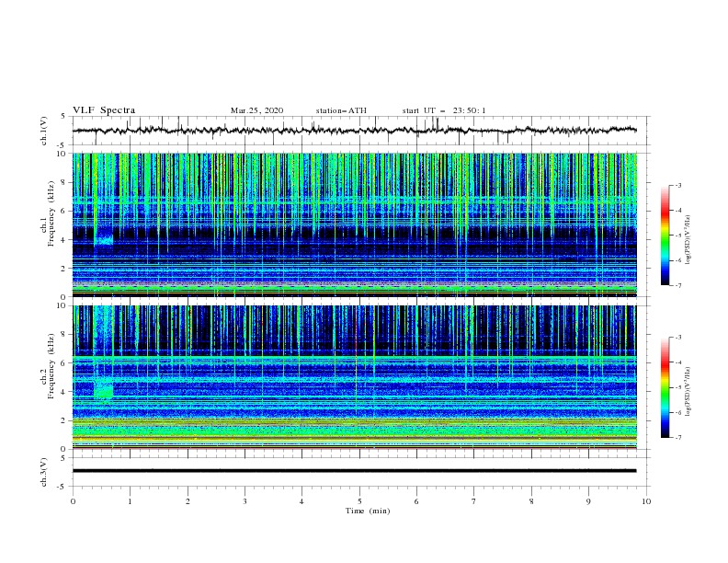Click the "-4" label on ch.2 colorbar
The height and width of the screenshot is (563, 728).
(x=677, y=362)
